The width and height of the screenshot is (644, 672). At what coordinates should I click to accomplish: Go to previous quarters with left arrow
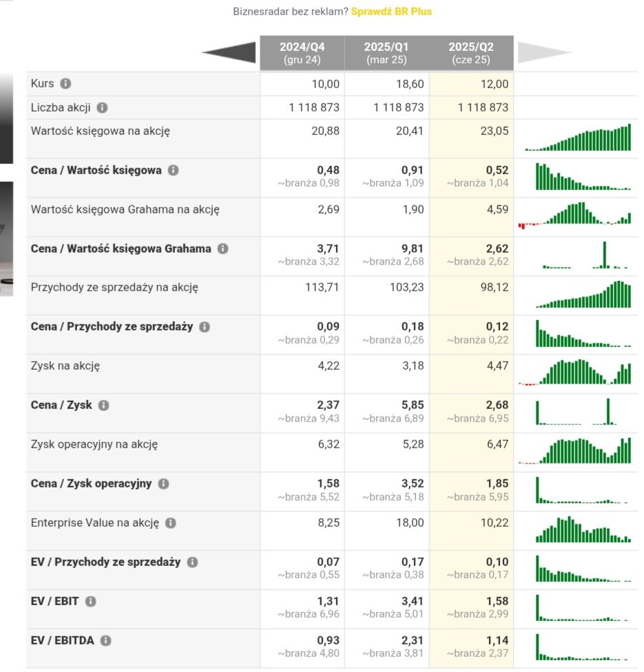pyautogui.click(x=228, y=53)
